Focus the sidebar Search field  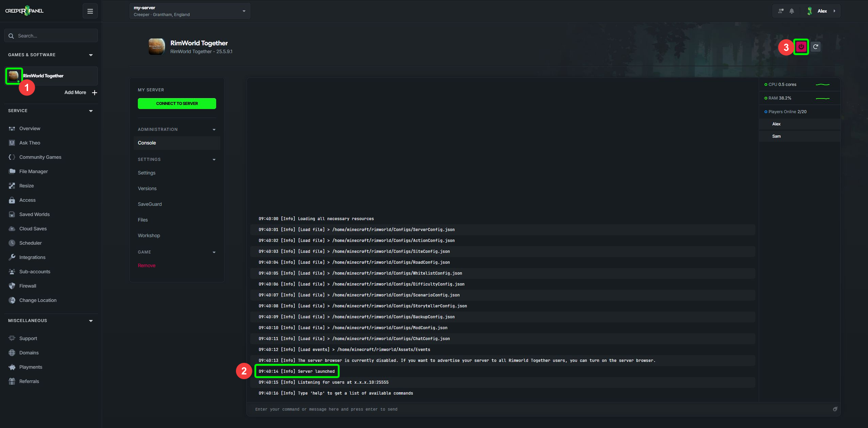51,36
